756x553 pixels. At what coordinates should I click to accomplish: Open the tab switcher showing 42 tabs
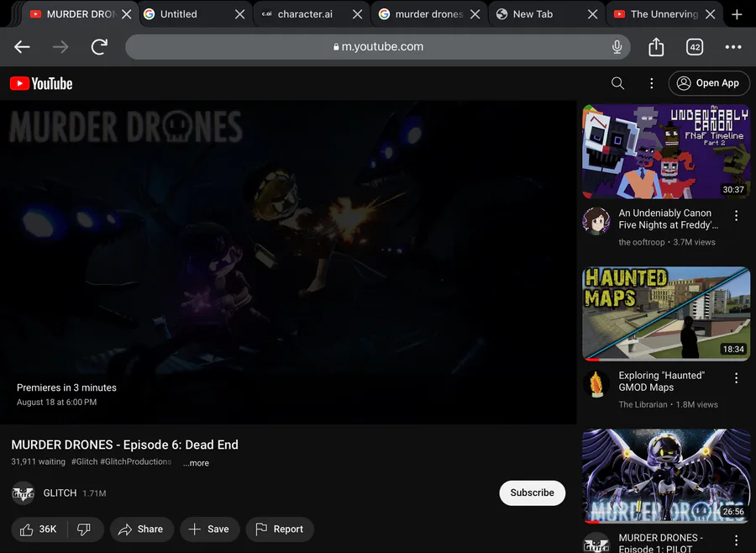[695, 47]
